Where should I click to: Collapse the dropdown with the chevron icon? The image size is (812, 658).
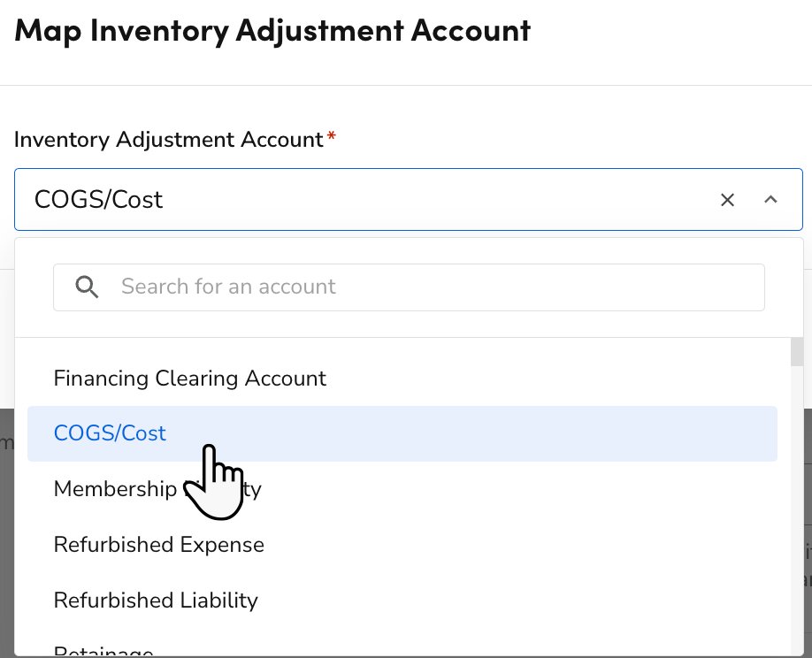[770, 200]
